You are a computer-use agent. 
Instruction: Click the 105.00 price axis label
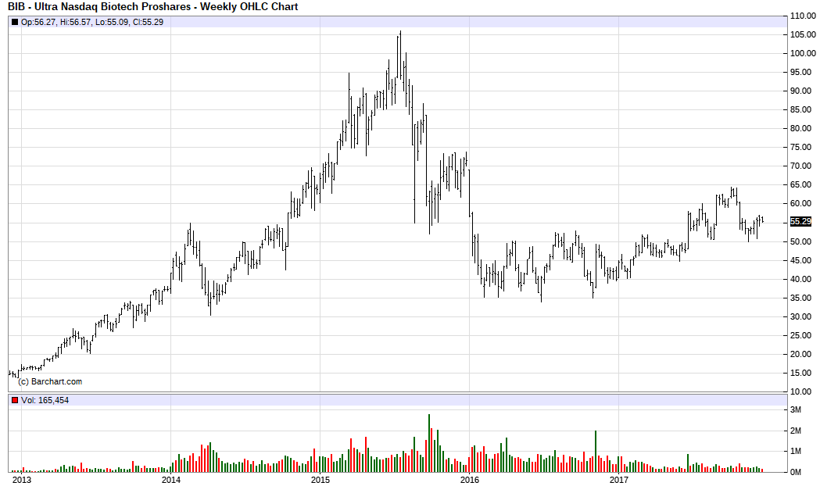[x=803, y=34]
